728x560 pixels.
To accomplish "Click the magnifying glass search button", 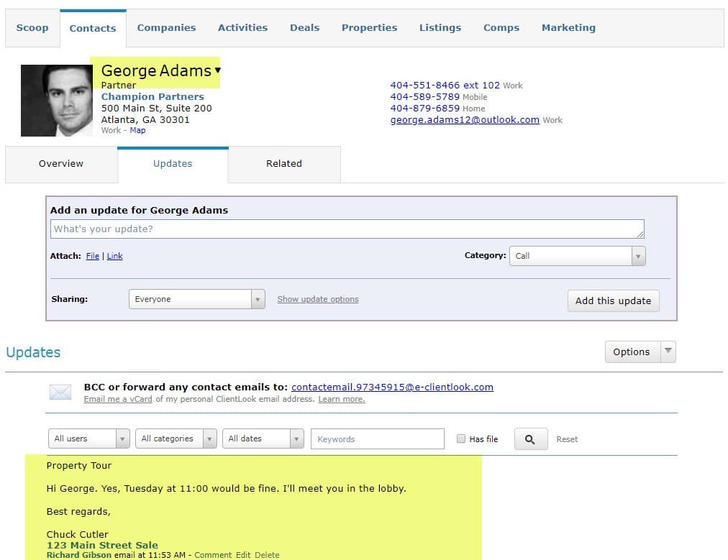I will [531, 439].
